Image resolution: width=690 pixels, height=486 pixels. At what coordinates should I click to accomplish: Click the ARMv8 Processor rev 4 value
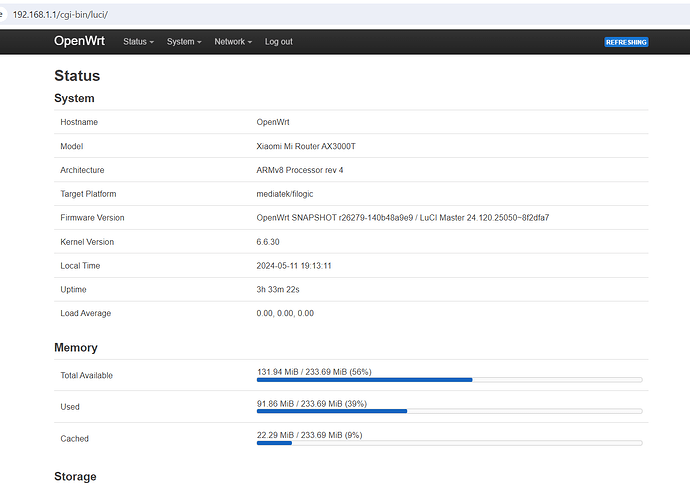coord(300,170)
